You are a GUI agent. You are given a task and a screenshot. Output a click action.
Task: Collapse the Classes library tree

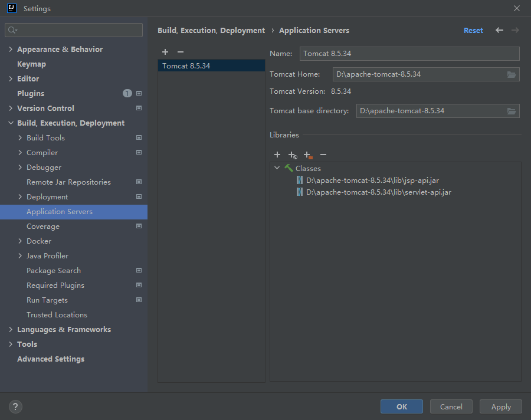point(277,168)
